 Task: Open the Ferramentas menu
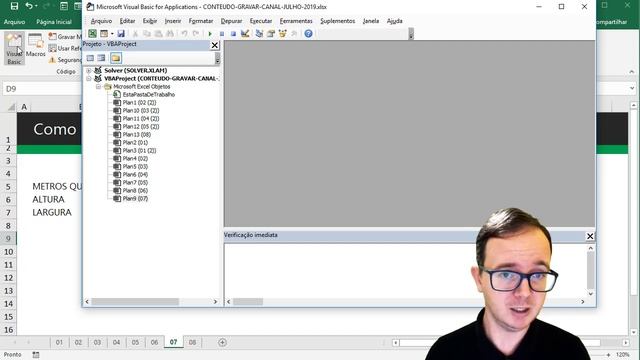296,21
